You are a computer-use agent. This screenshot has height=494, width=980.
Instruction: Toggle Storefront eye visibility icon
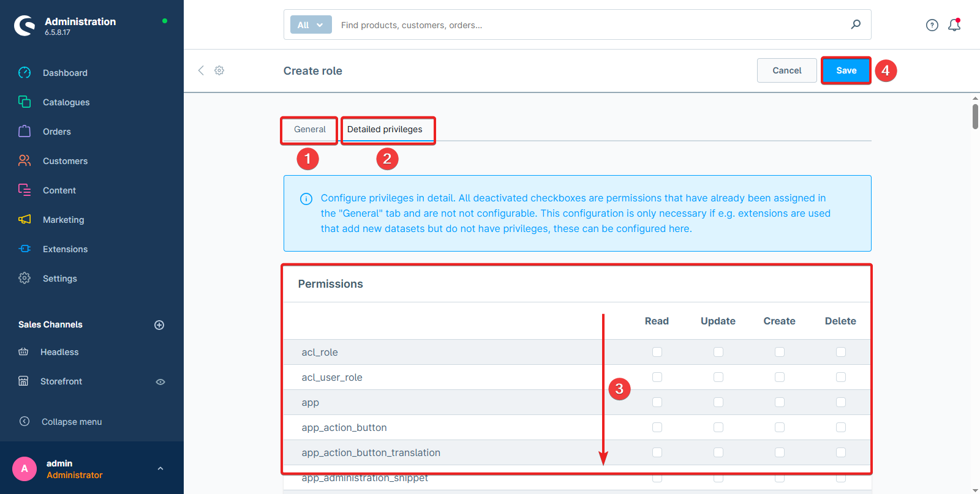click(160, 382)
